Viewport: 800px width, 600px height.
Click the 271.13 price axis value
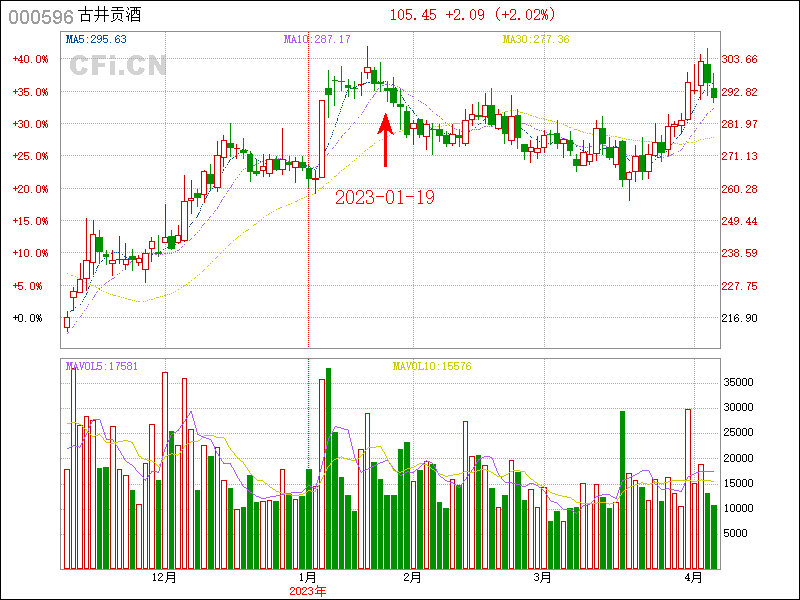(739, 156)
